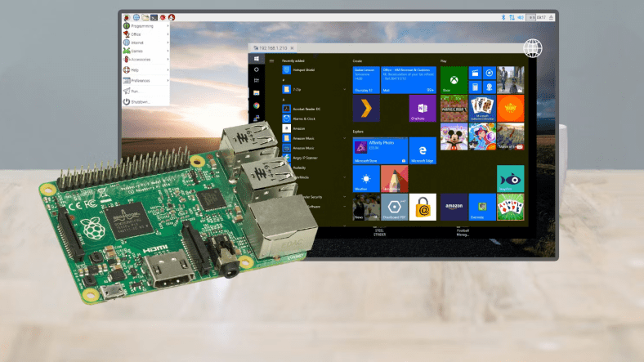Expand the Amazon Music folder chevron
The image size is (644, 362).
pyautogui.click(x=344, y=138)
